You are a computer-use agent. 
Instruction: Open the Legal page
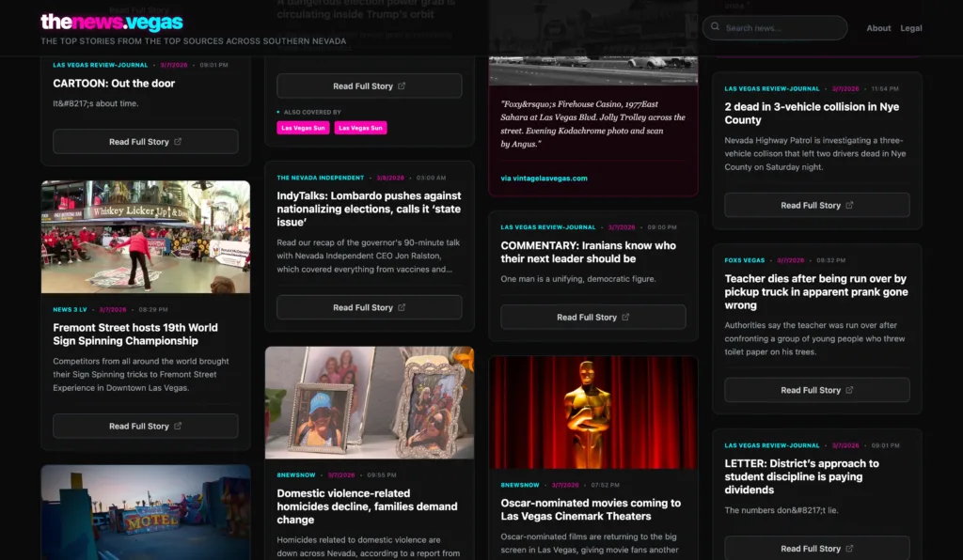tap(911, 27)
